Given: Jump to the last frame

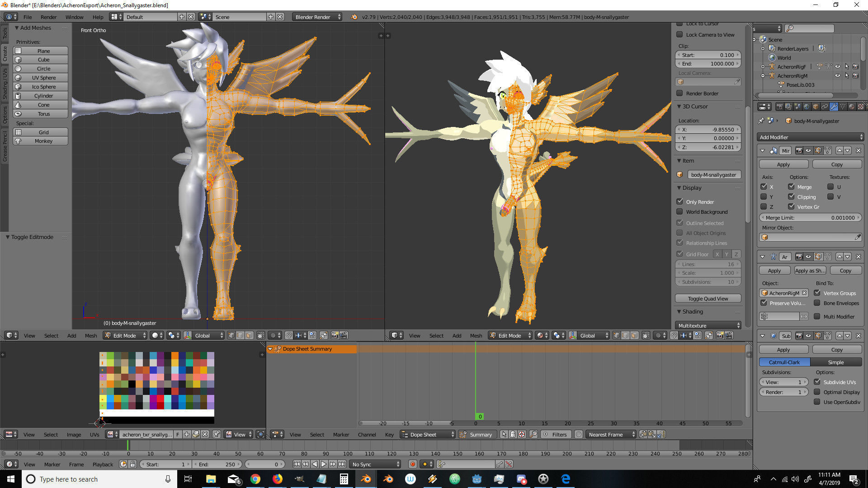Looking at the screenshot, I should (342, 464).
